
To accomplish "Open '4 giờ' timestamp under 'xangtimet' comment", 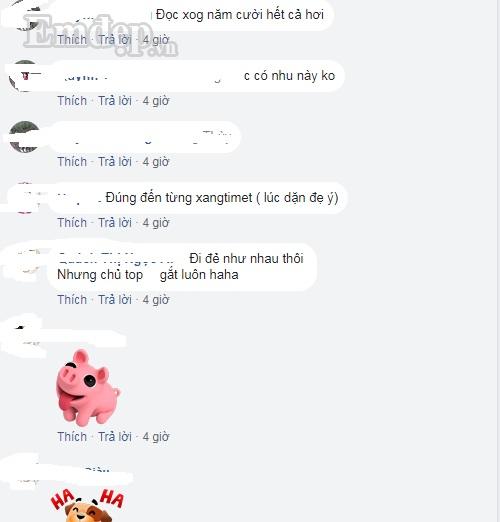I will click(x=156, y=223).
